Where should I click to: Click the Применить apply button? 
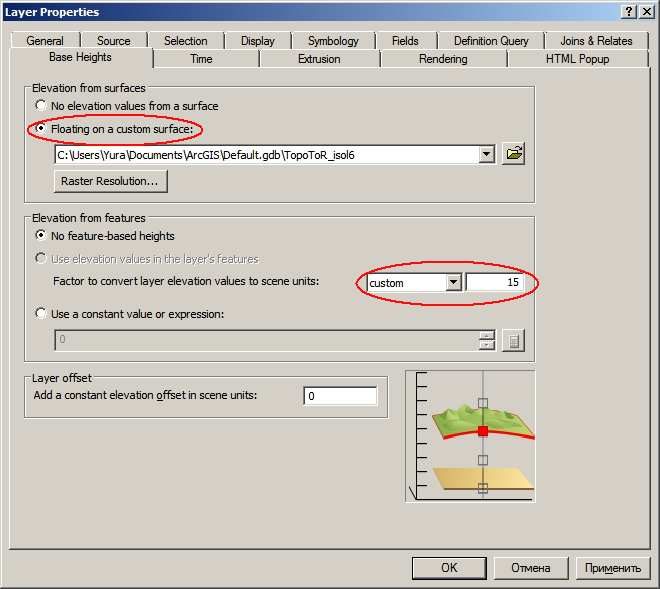pos(613,568)
